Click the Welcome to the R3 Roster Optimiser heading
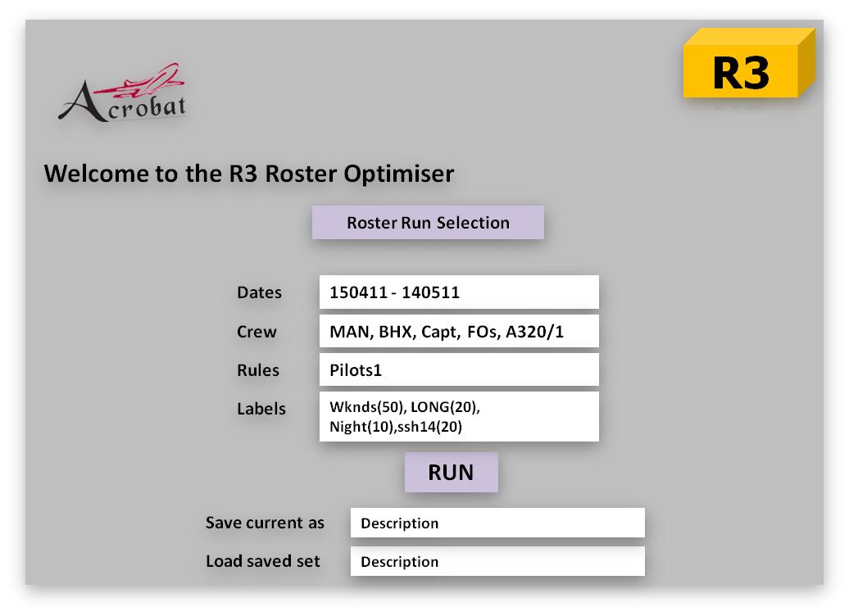Image resolution: width=849 pixels, height=616 pixels. [x=248, y=174]
